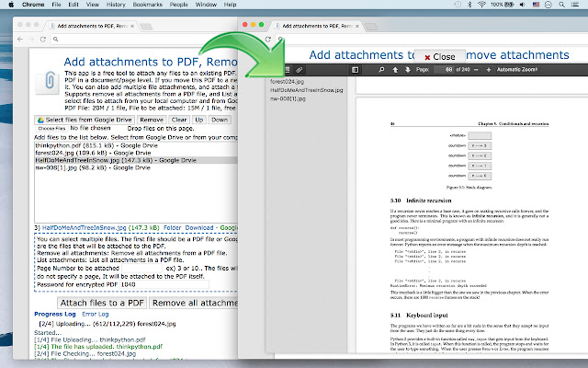Open the View menu
This screenshot has width=588, height=368.
92,5
